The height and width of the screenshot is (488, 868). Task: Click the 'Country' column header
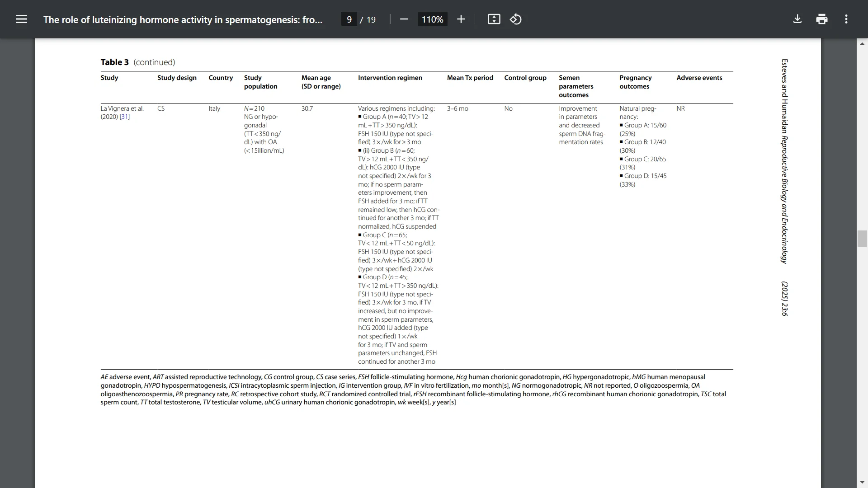pyautogui.click(x=221, y=78)
